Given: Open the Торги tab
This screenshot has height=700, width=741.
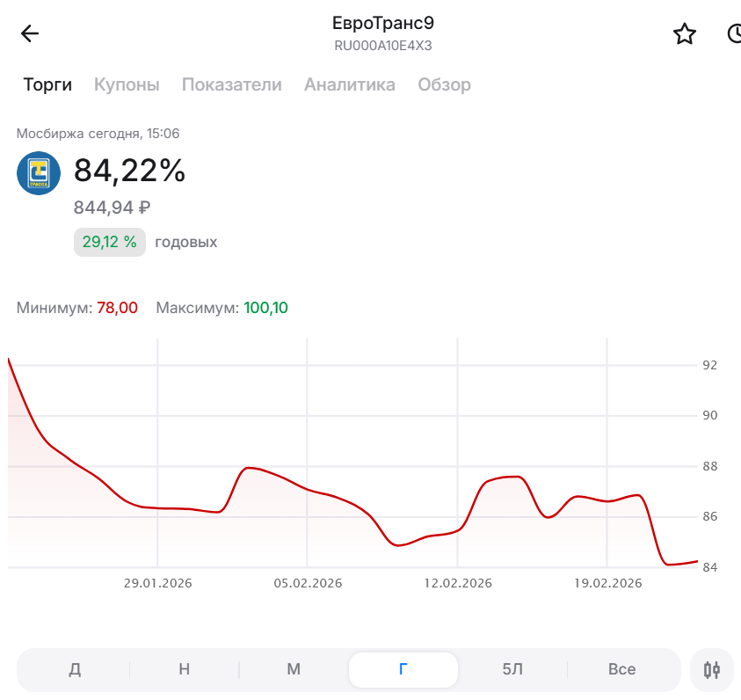Looking at the screenshot, I should tap(47, 84).
